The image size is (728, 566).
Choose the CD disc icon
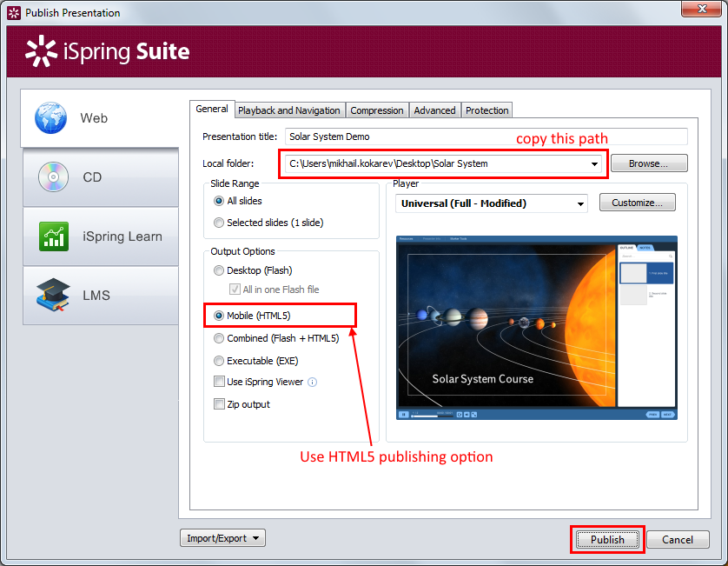53,177
